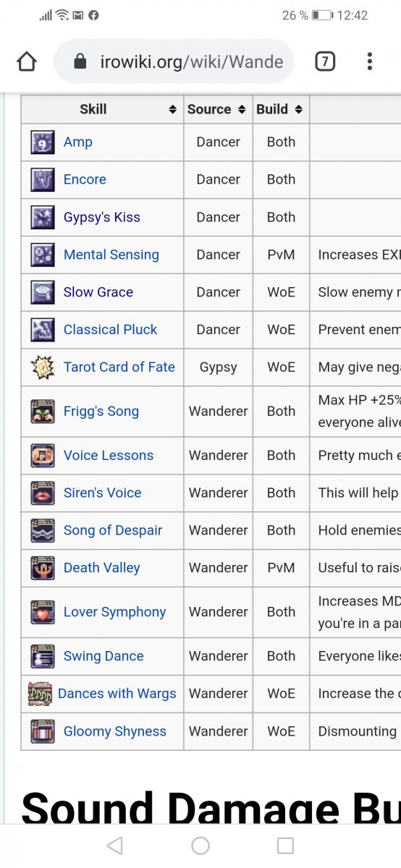Open the browser three-dot menu
The height and width of the screenshot is (868, 401).
tap(370, 62)
